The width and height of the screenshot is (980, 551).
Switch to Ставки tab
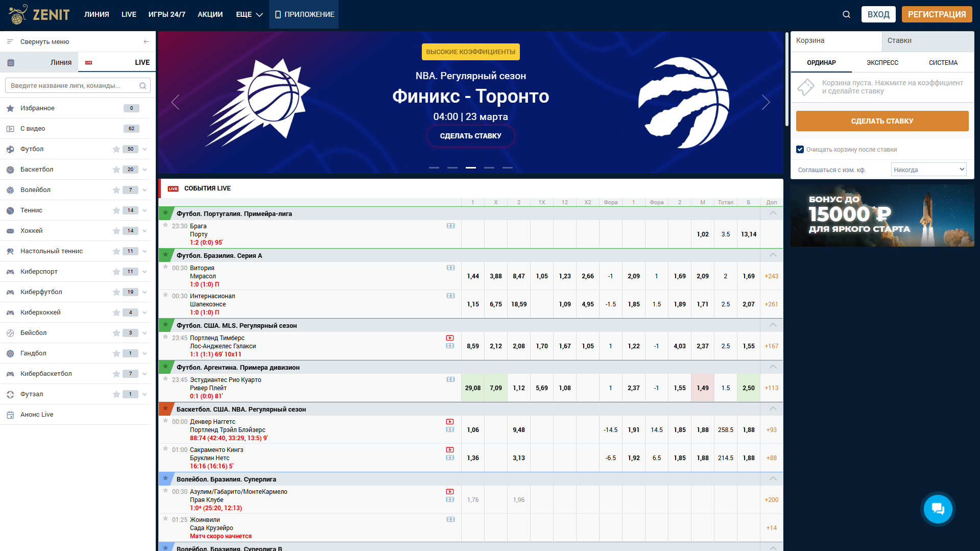927,41
